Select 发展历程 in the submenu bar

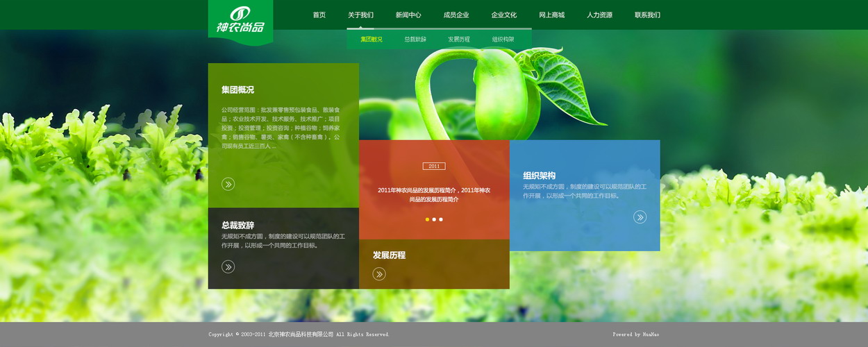pos(459,40)
